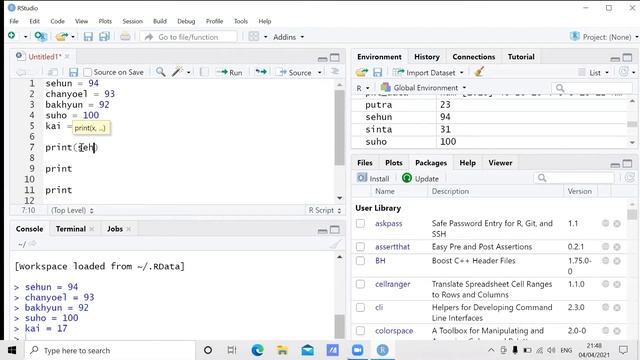Open Import Dataset dropdown

[x=428, y=73]
